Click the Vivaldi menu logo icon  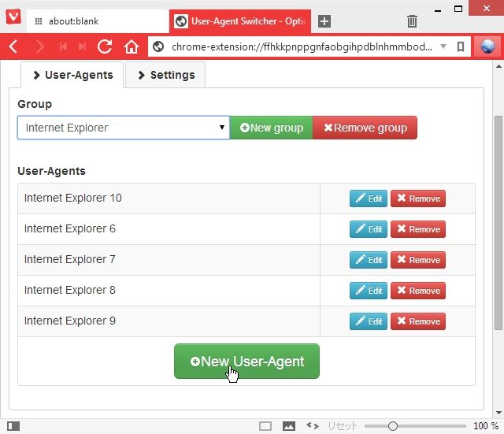(x=13, y=17)
